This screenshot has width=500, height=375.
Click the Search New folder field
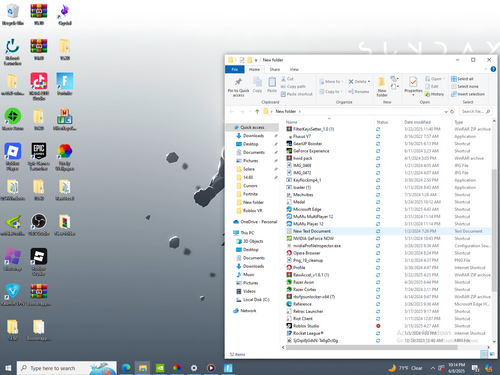[475, 111]
